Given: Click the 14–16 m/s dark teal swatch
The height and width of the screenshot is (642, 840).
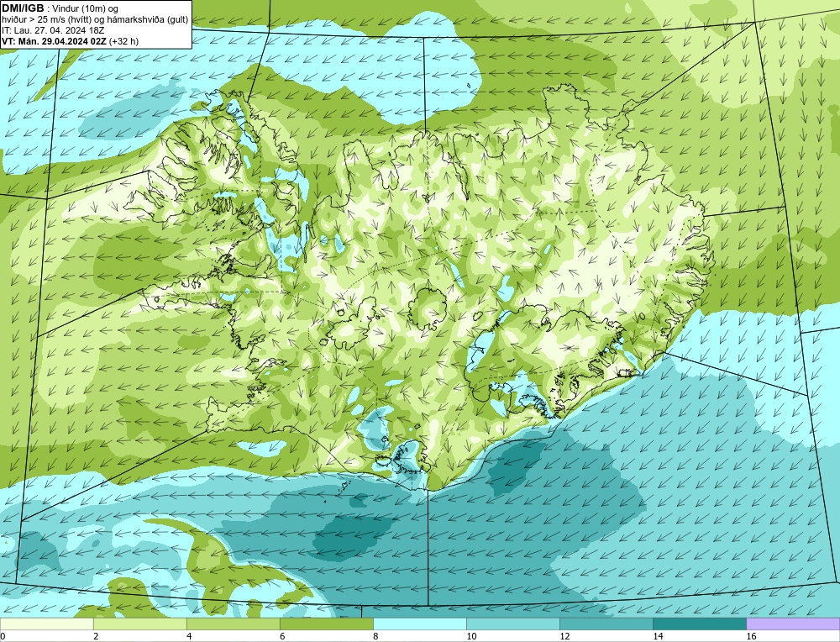Looking at the screenshot, I should pyautogui.click(x=699, y=624).
